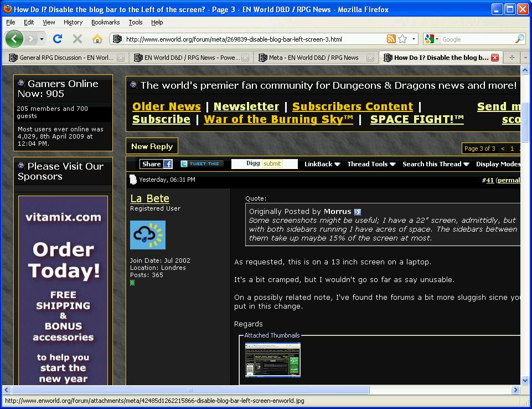Image resolution: width=532 pixels, height=409 pixels.
Task: Open the Thread Tools dropdown
Action: pos(371,164)
